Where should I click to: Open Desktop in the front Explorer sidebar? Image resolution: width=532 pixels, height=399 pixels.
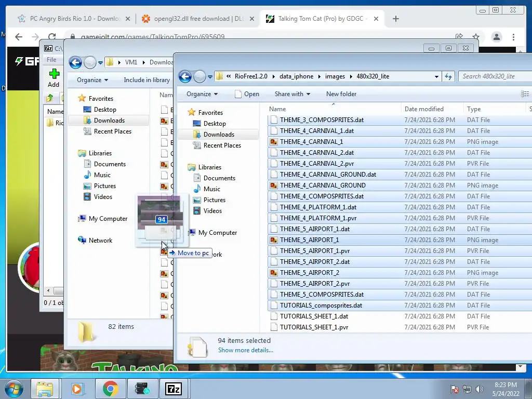pyautogui.click(x=215, y=124)
